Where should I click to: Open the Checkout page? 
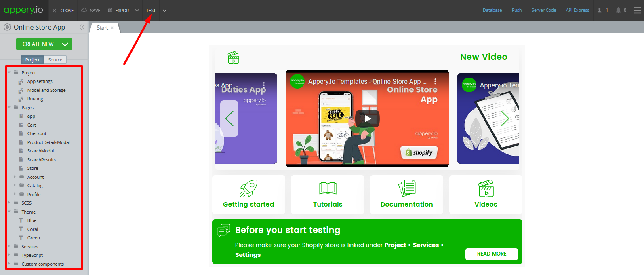tap(37, 134)
